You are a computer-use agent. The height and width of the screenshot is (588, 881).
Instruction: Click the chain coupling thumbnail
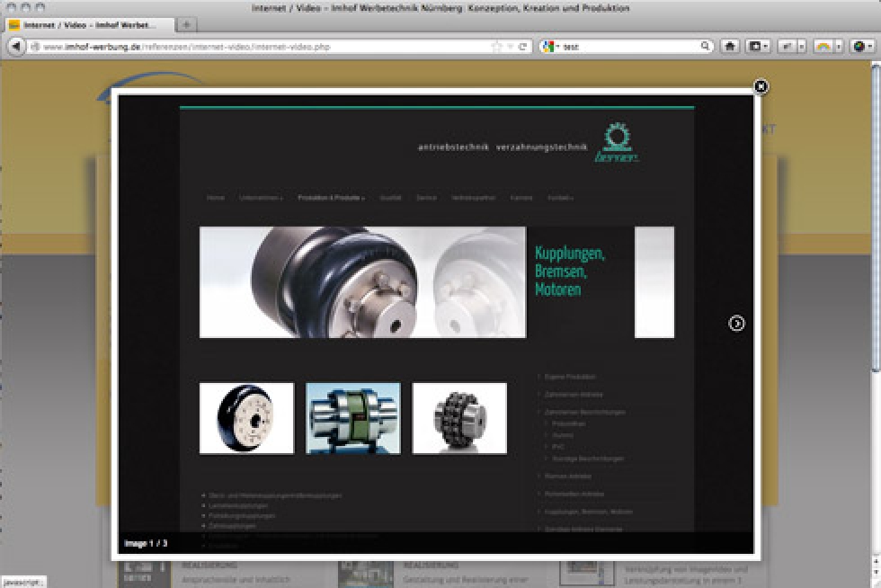point(459,418)
